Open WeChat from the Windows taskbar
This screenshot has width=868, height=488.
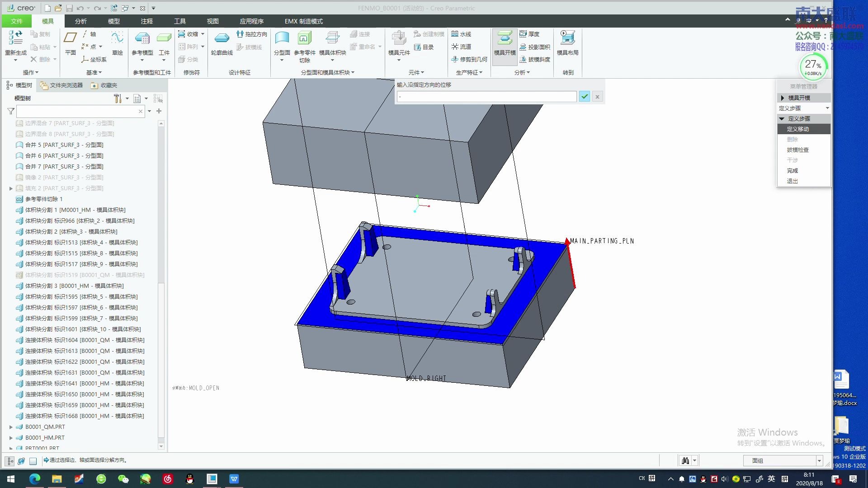(123, 479)
